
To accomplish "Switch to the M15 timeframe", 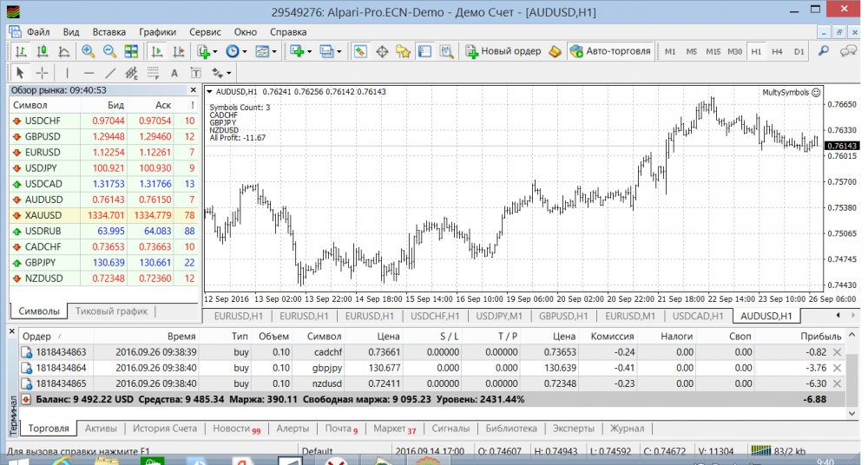I will tap(713, 51).
